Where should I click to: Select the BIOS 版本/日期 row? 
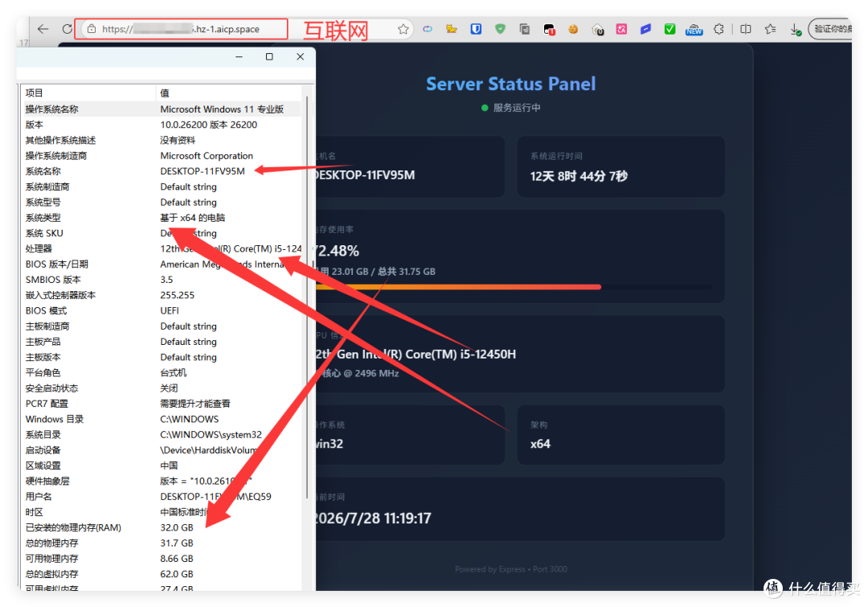click(x=162, y=265)
